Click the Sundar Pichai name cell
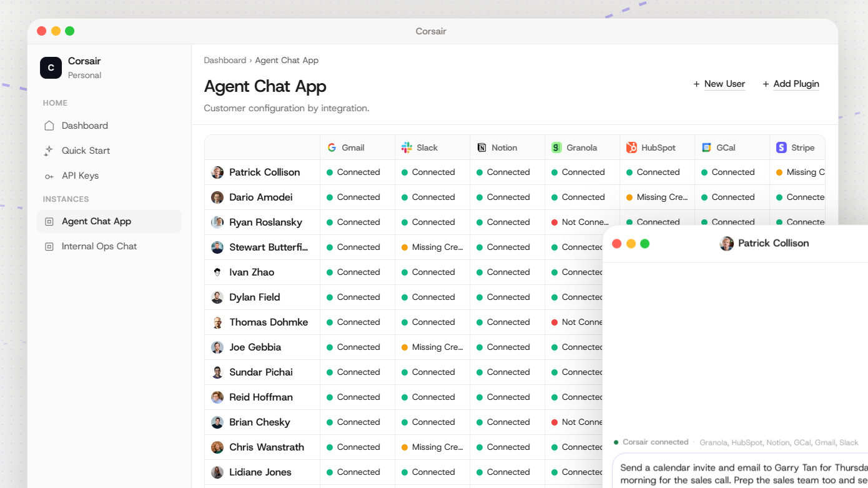Screen dimensions: 868x488 [262, 372]
